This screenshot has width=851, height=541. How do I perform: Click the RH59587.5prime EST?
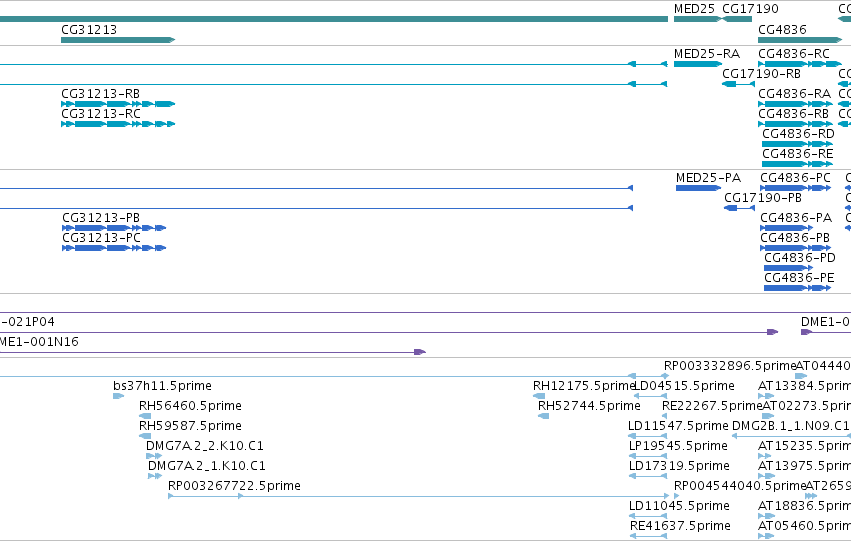(145, 436)
